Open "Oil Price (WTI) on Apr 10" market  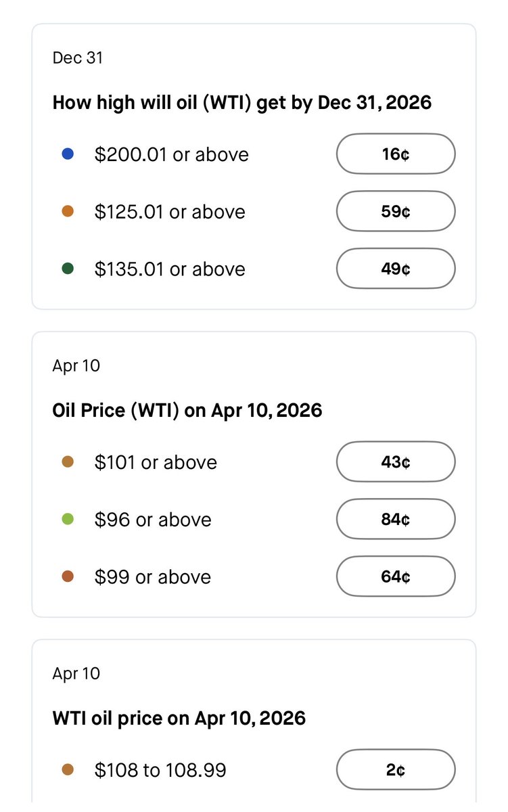(x=187, y=411)
